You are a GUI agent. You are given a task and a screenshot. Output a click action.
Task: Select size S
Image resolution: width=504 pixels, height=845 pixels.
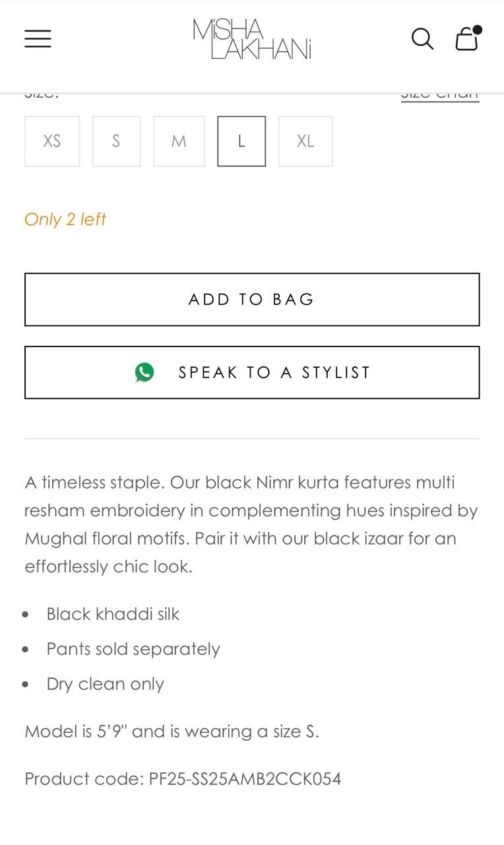pyautogui.click(x=116, y=141)
